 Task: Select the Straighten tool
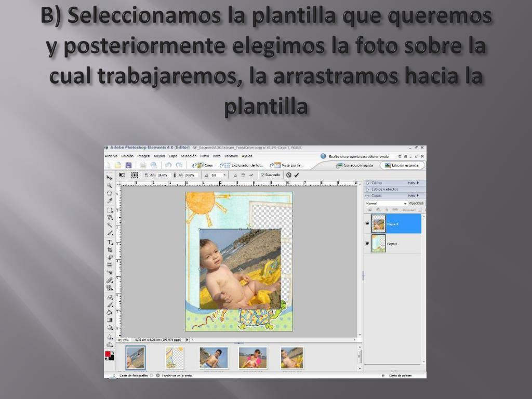click(x=109, y=264)
